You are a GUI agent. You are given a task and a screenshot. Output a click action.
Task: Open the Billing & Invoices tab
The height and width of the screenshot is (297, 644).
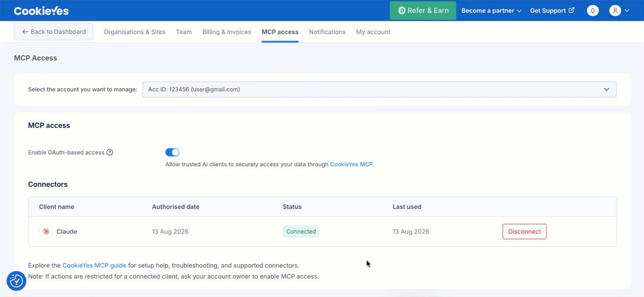227,32
